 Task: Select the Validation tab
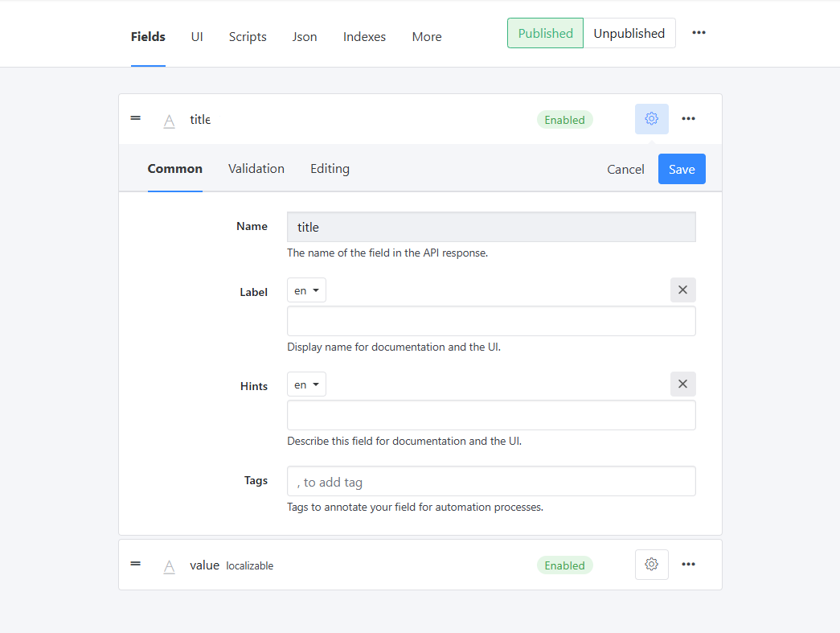click(256, 169)
